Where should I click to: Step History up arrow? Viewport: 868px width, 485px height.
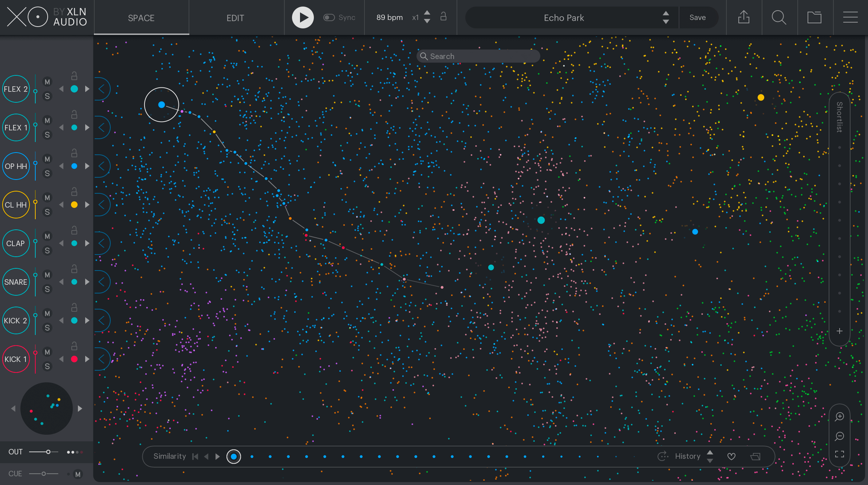pos(710,452)
